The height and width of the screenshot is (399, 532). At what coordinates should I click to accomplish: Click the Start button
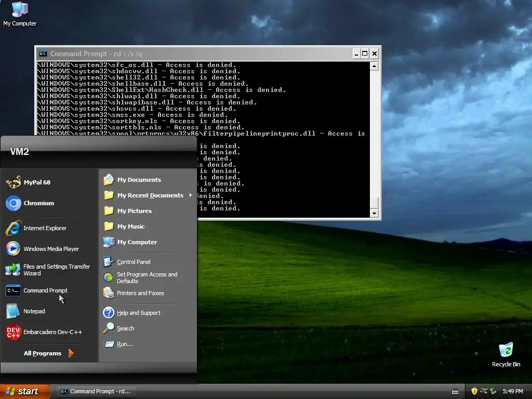tap(25, 391)
